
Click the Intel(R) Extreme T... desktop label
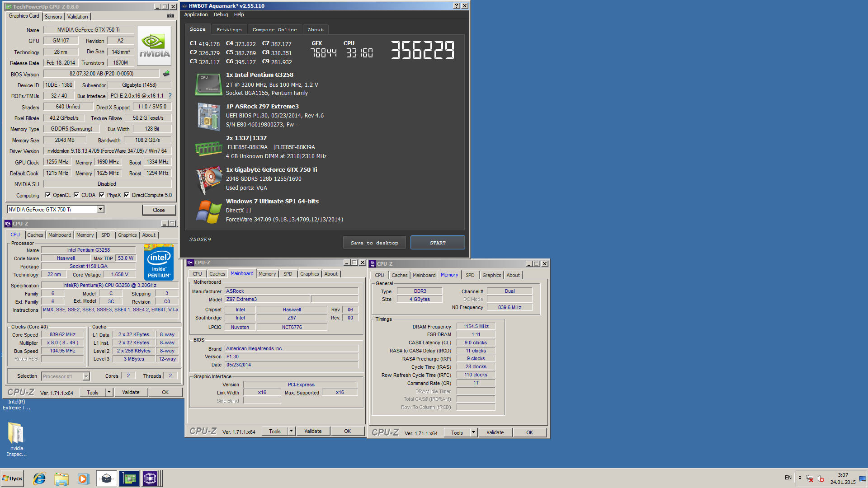(16, 405)
